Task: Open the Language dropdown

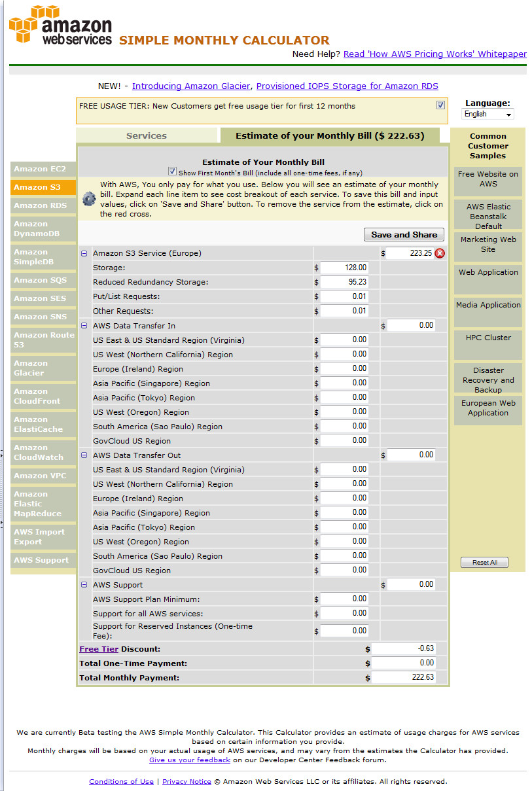Action: pyautogui.click(x=488, y=114)
